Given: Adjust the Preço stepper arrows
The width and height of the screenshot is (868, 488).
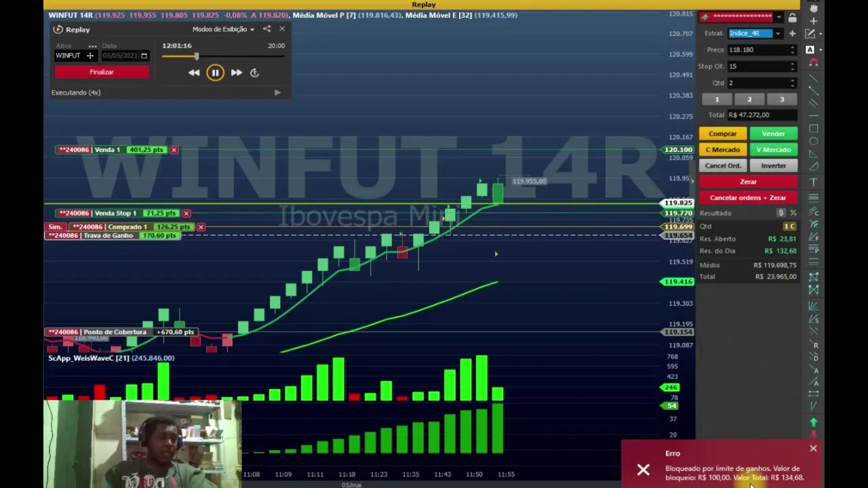Looking at the screenshot, I should [793, 49].
